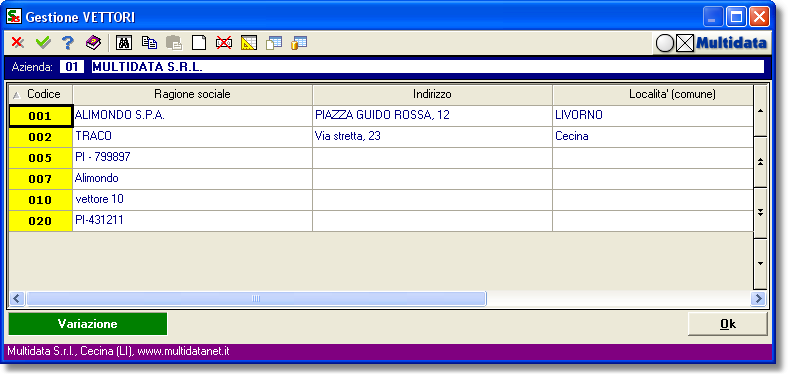Click the horizontal scrollbar left arrow
Image resolution: width=788 pixels, height=376 pixels.
(17, 299)
